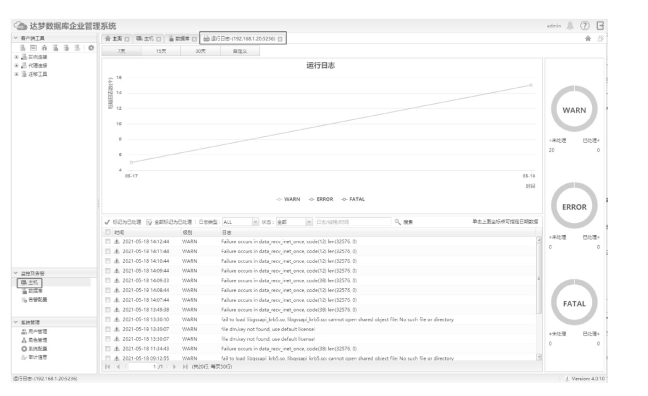
Task: Expand the first client tools tree node
Action: (16, 57)
